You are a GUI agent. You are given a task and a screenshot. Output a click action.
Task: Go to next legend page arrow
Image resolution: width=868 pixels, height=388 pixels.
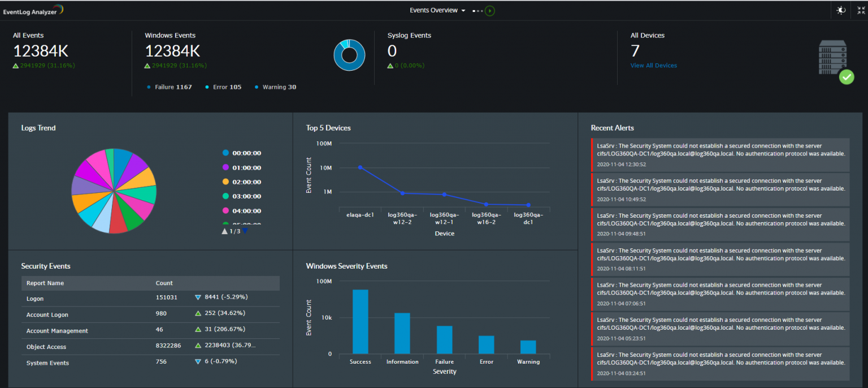pos(245,231)
